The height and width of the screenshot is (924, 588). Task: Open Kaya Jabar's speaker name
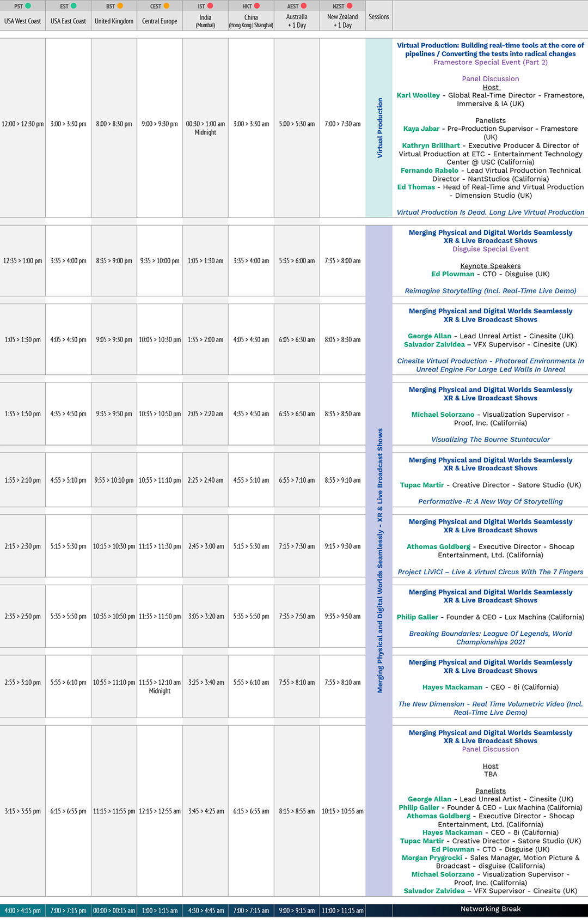click(x=421, y=129)
